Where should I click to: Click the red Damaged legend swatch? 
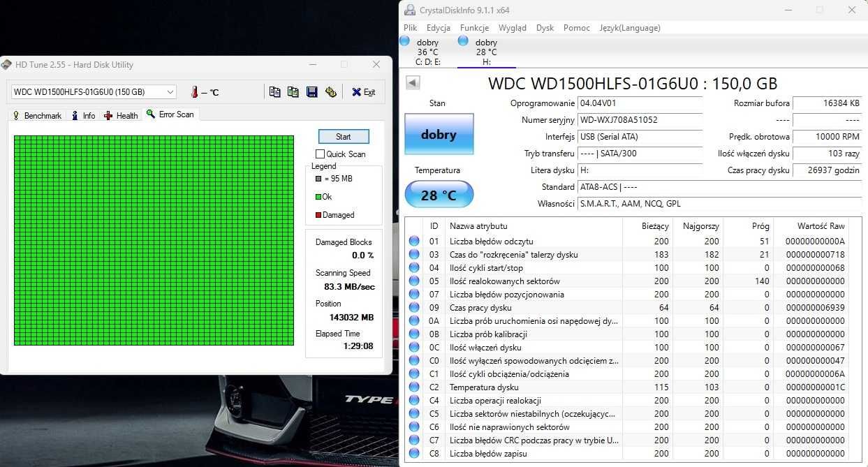[x=318, y=215]
